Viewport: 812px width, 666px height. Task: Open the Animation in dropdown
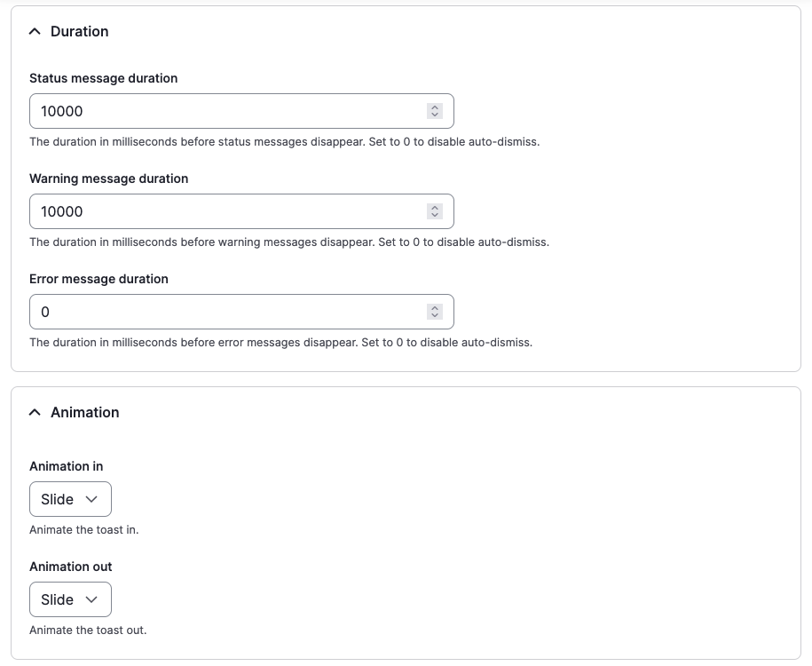(x=70, y=499)
